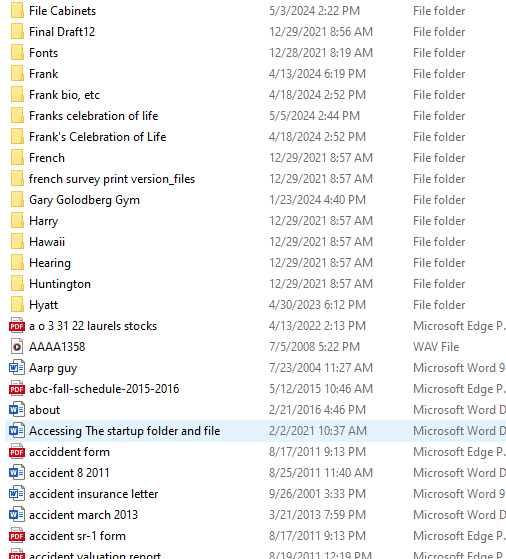Click the Word icon of about
The image size is (506, 559).
click(17, 410)
